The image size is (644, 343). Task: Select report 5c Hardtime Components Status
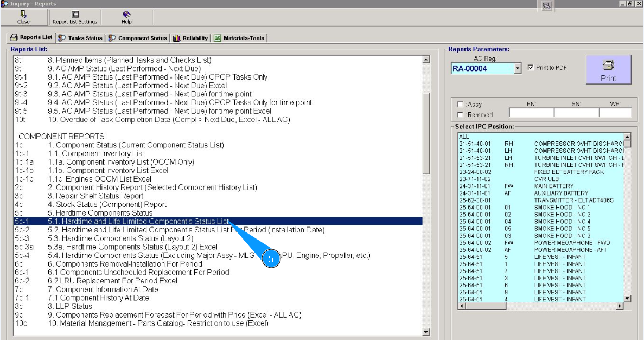click(218, 213)
